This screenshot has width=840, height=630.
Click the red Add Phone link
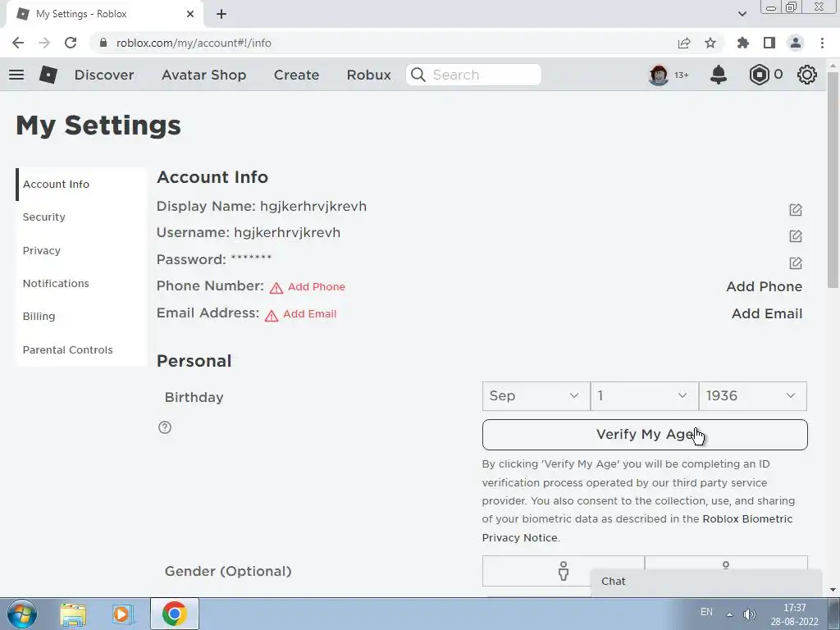[x=316, y=287]
